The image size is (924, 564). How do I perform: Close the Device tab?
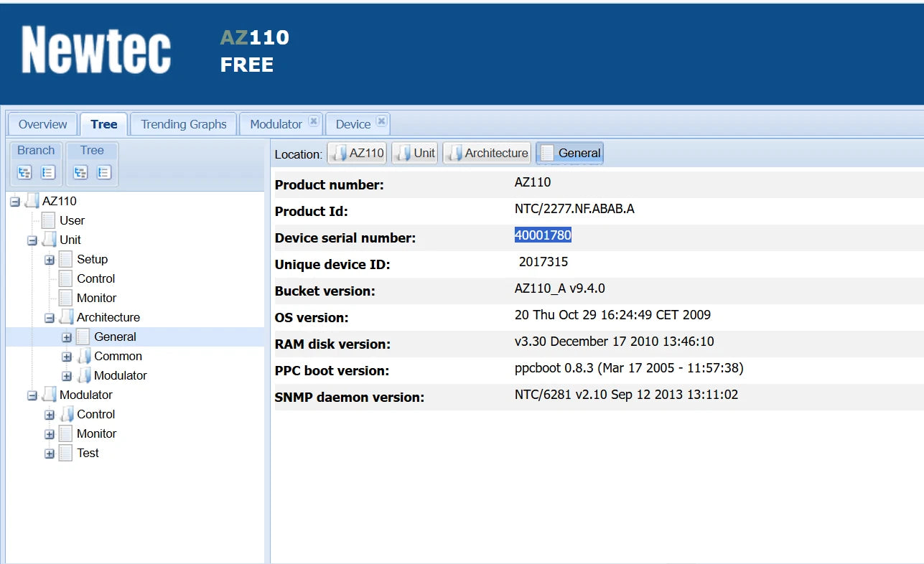tap(381, 121)
